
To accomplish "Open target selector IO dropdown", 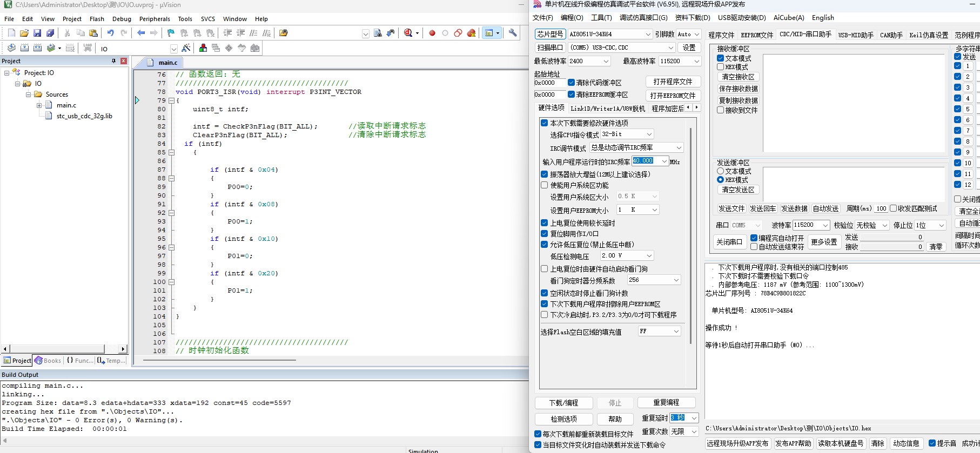I will (173, 49).
